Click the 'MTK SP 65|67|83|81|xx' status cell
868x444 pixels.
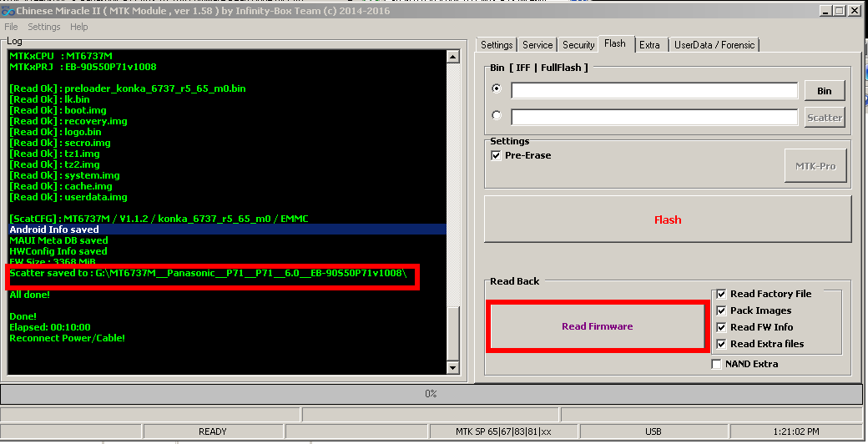[x=504, y=431]
